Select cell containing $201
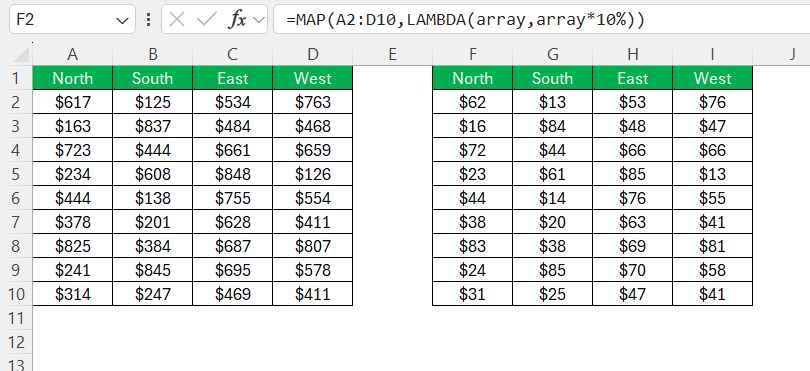This screenshot has width=810, height=371. coord(152,222)
